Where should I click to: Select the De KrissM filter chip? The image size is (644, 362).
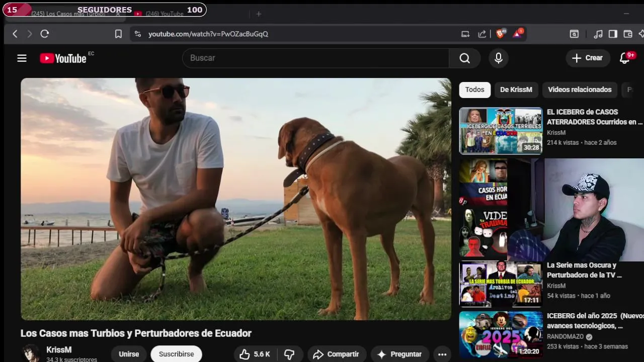coord(516,89)
